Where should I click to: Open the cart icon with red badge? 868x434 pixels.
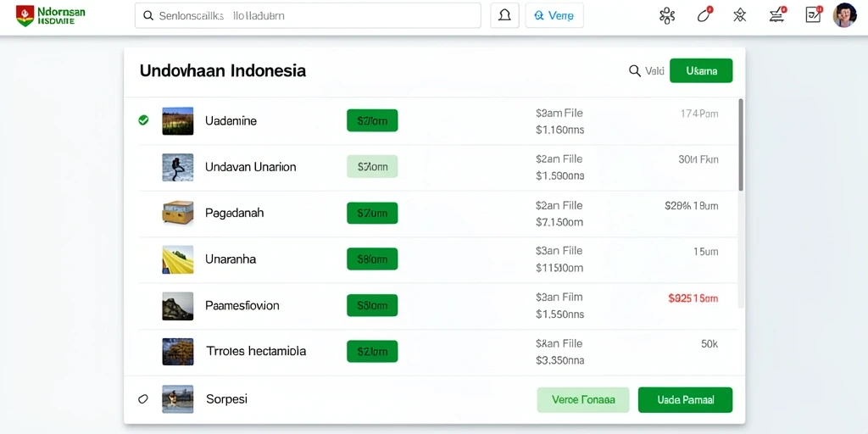point(777,15)
